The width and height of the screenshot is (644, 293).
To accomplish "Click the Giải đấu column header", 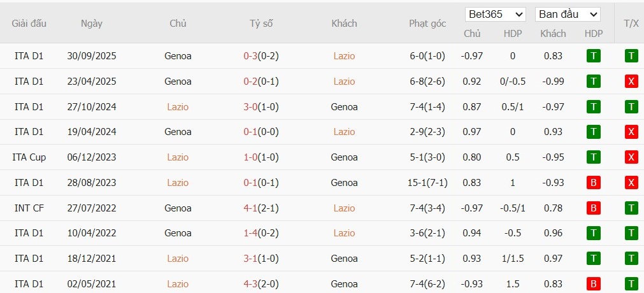I will tap(29, 24).
